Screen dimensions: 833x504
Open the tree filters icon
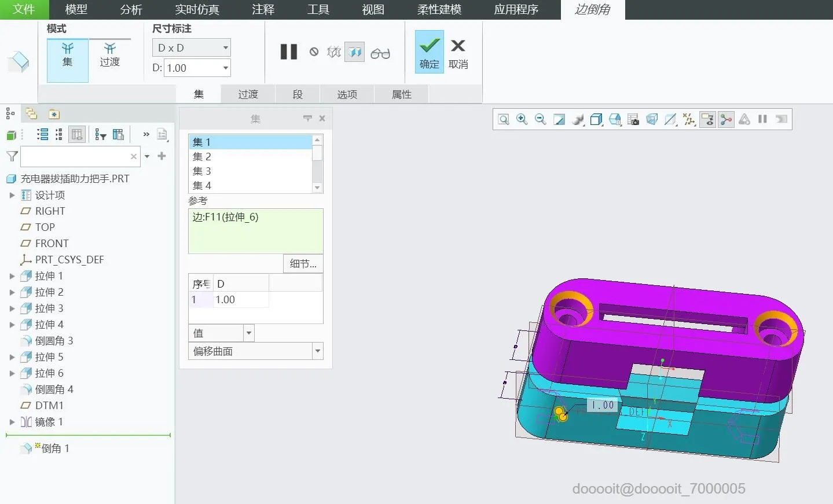(x=101, y=135)
